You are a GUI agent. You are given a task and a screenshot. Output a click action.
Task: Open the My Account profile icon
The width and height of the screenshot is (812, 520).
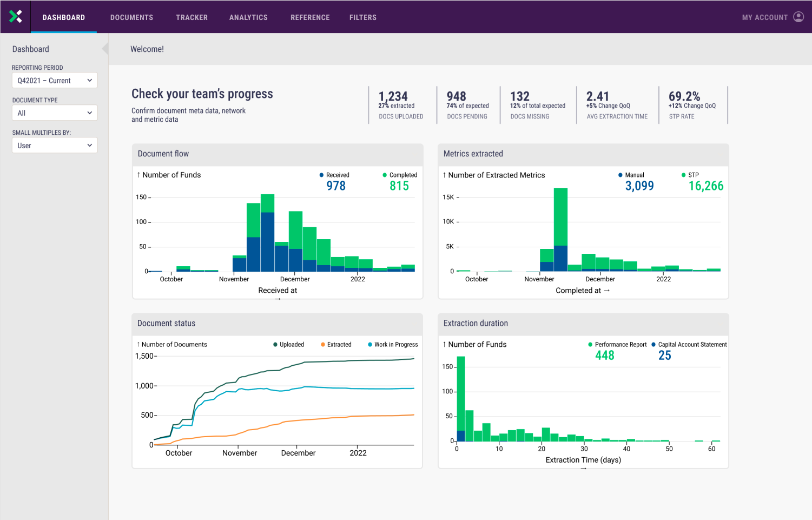pos(798,17)
